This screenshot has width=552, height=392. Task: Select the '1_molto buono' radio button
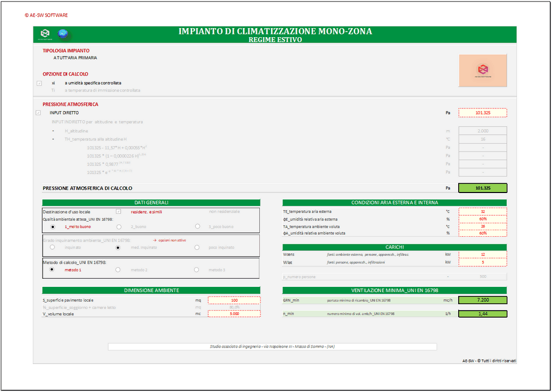(x=52, y=226)
